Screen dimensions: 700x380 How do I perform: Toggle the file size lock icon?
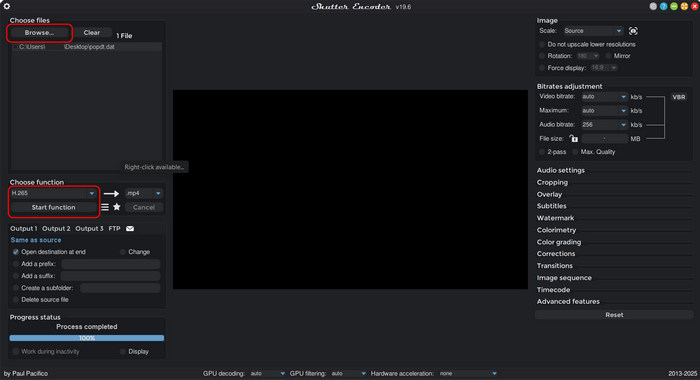[574, 138]
